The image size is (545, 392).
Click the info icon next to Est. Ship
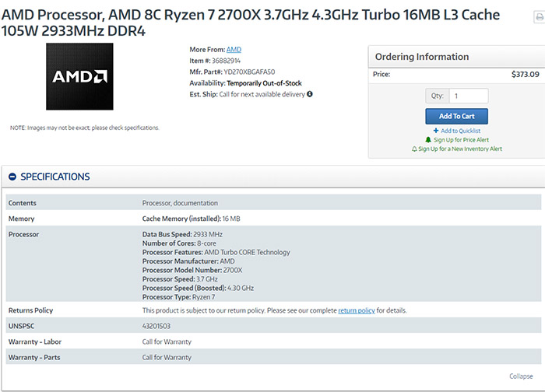pyautogui.click(x=309, y=94)
